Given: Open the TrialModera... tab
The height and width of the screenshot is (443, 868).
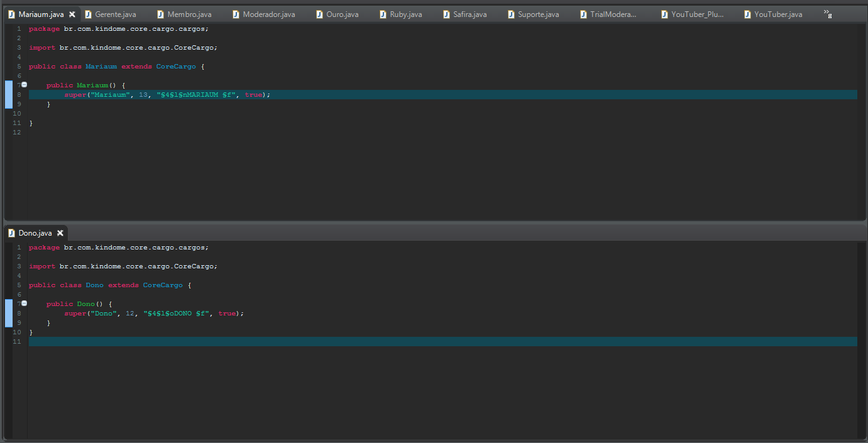Looking at the screenshot, I should coord(613,14).
